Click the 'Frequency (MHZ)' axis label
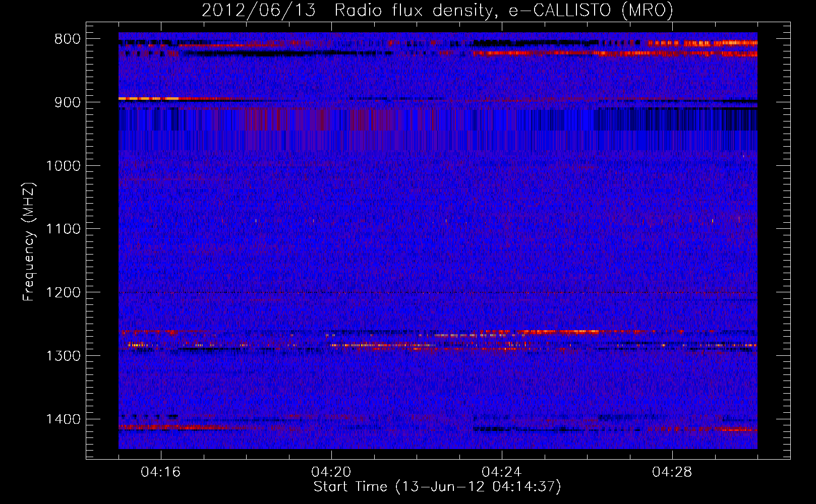Image resolution: width=816 pixels, height=504 pixels. click(x=29, y=242)
